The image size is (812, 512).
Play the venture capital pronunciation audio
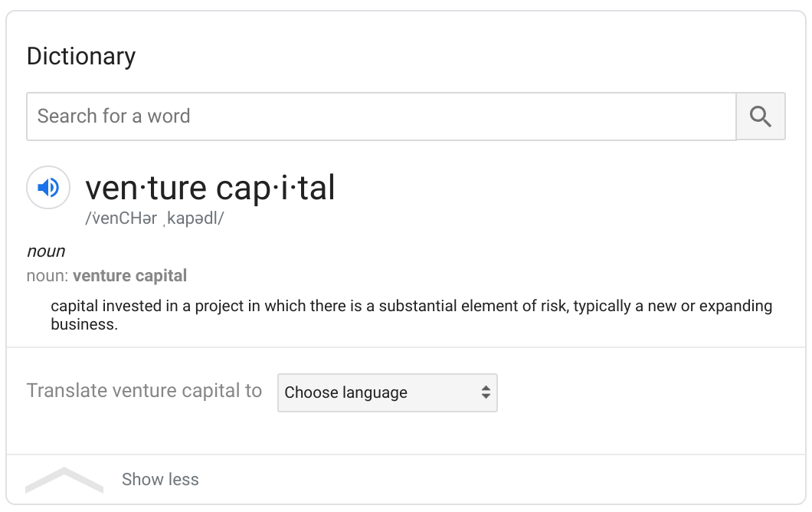tap(48, 187)
